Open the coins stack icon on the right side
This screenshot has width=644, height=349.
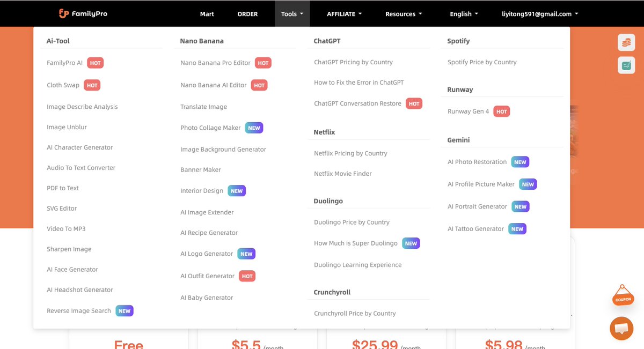coord(626,42)
